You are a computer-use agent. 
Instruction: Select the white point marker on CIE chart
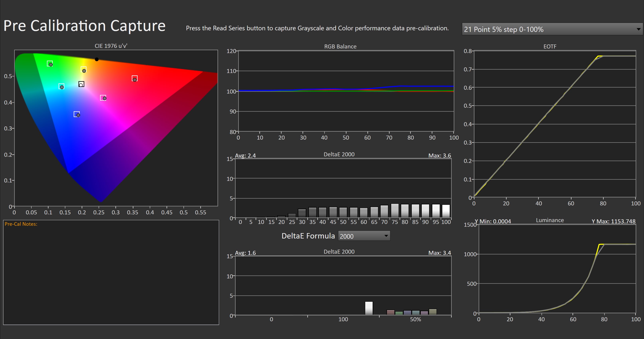click(81, 84)
